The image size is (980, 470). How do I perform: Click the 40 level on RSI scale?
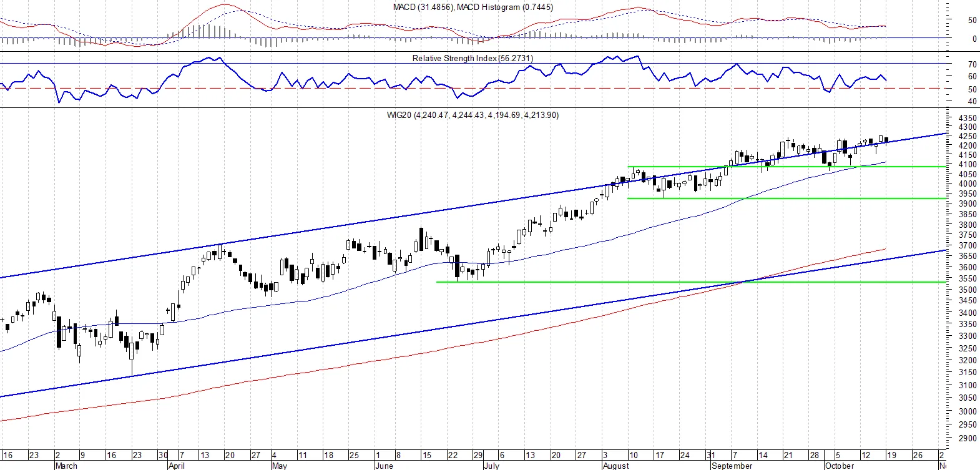point(973,102)
